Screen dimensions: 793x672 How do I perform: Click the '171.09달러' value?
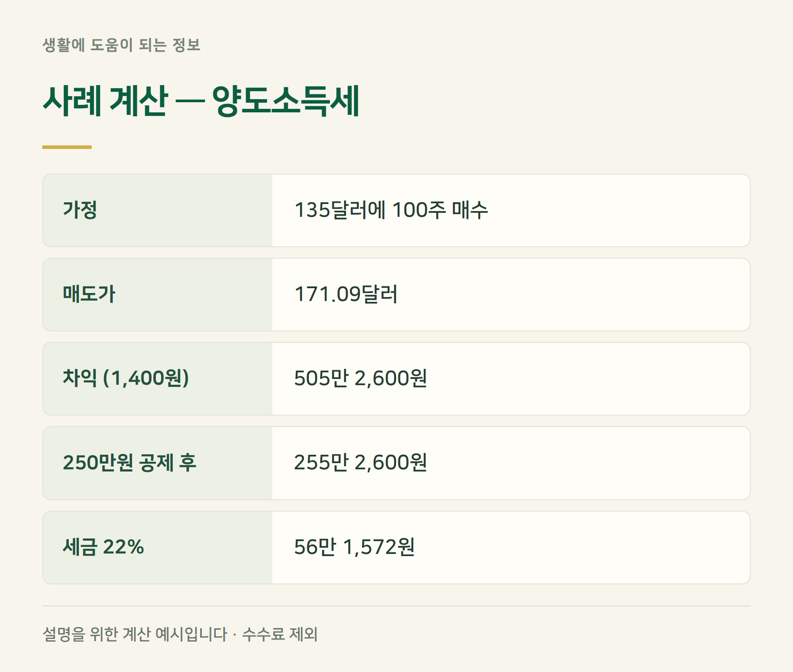coord(346,294)
